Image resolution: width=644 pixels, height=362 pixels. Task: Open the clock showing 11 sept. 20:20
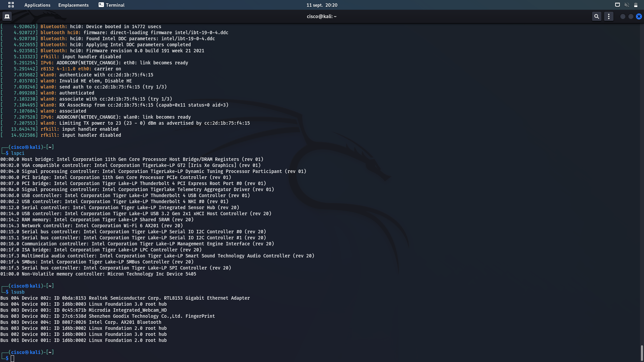[x=322, y=5]
